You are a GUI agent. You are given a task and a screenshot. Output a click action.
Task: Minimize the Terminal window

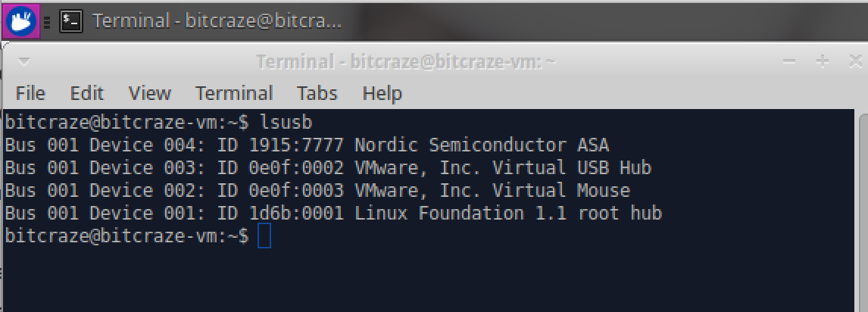[x=790, y=62]
